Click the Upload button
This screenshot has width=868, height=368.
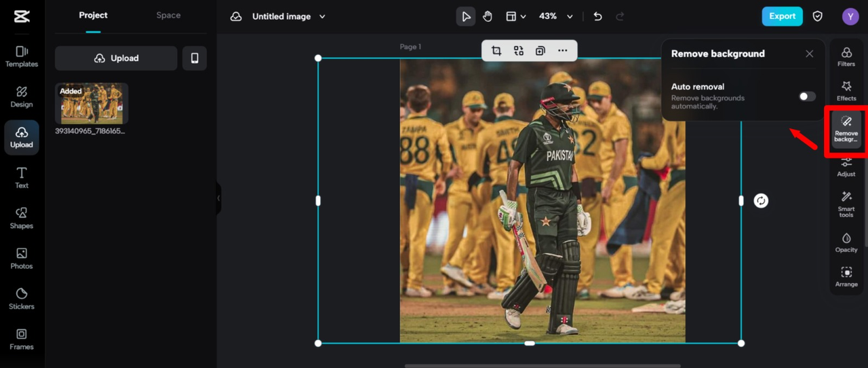pos(116,58)
